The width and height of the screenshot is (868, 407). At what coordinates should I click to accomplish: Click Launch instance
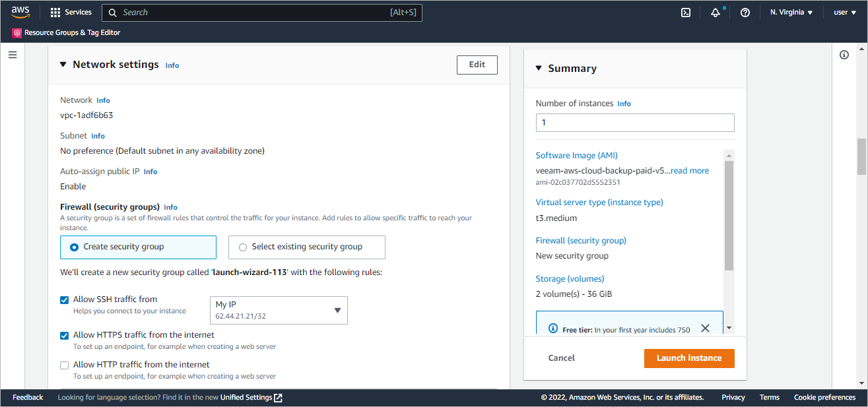tap(689, 358)
